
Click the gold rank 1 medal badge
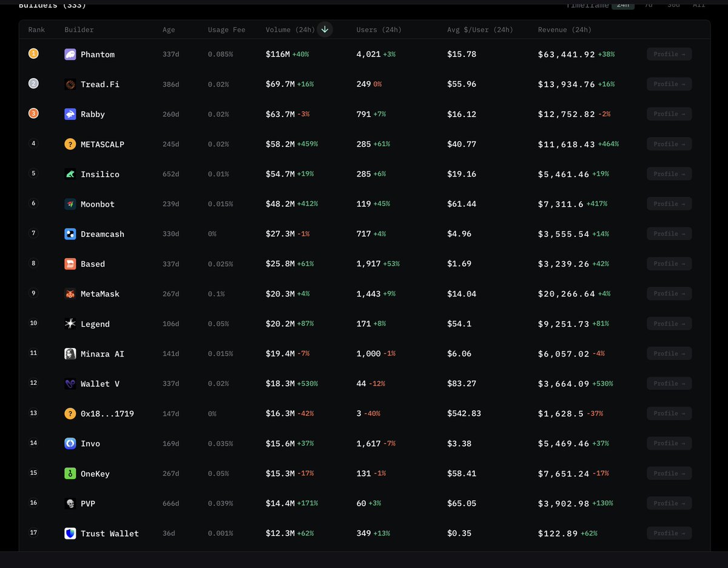coord(33,54)
